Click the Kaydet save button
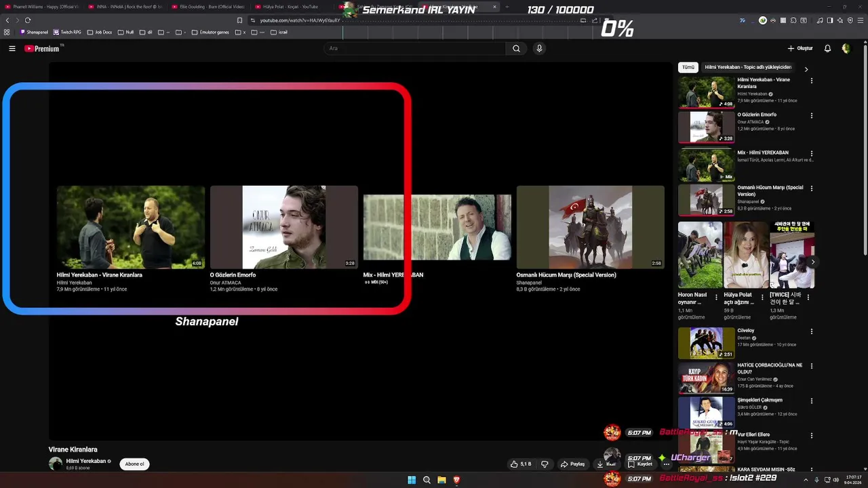The width and height of the screenshot is (868, 488). (640, 464)
